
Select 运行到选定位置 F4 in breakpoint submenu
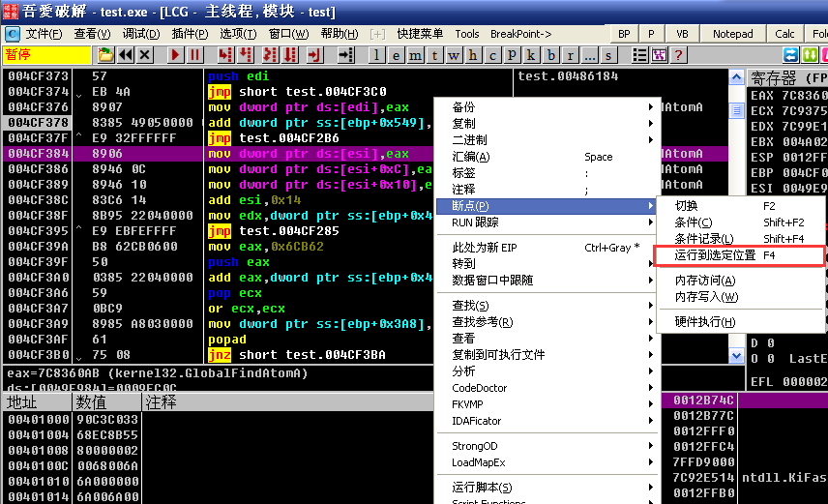click(x=739, y=255)
